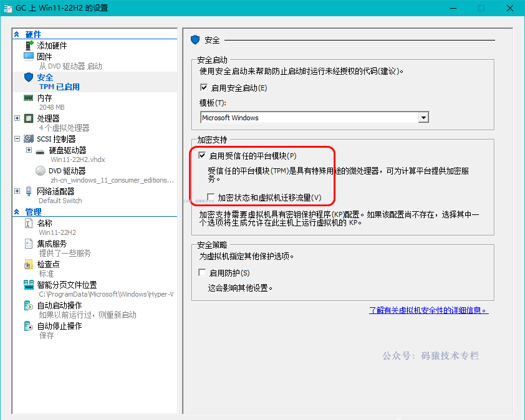Select the 检查点 checkpoint icon
The width and height of the screenshot is (525, 420).
[x=29, y=264]
